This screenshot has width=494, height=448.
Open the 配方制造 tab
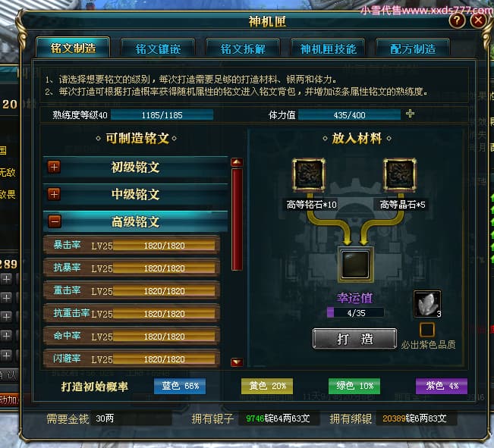click(x=413, y=49)
